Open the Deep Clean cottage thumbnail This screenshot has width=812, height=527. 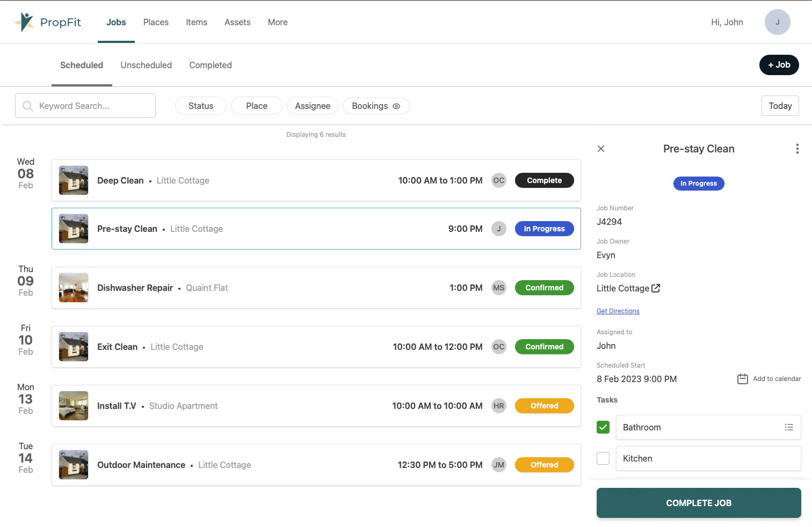[x=74, y=180]
